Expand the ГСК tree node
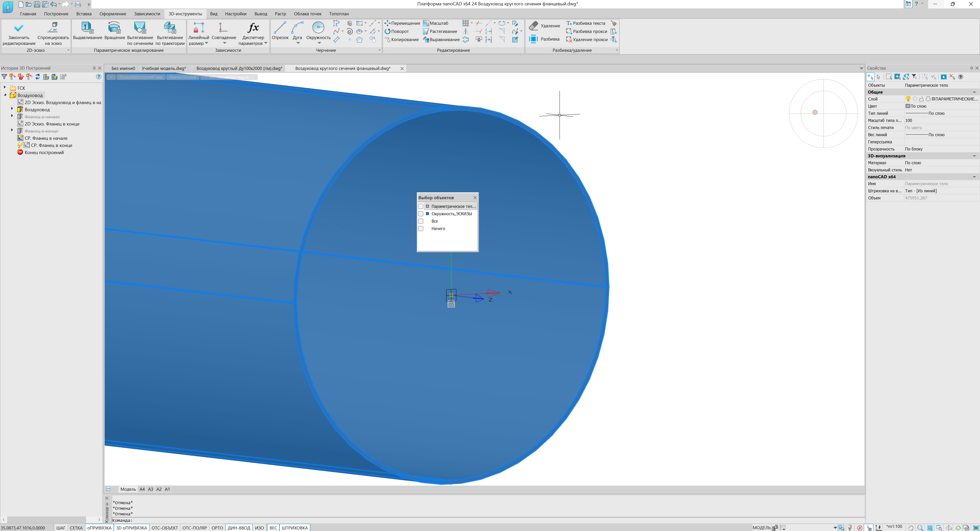 point(5,88)
